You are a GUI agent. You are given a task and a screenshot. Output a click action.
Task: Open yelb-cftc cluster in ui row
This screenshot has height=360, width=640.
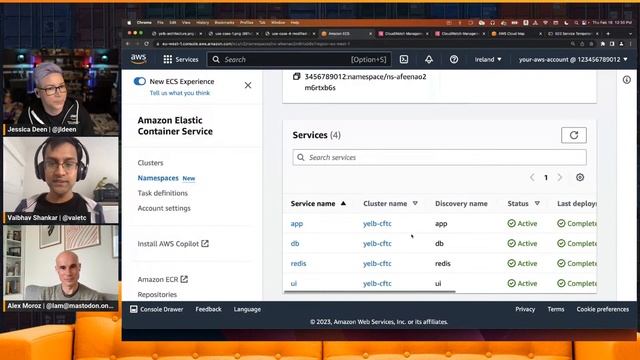click(377, 283)
